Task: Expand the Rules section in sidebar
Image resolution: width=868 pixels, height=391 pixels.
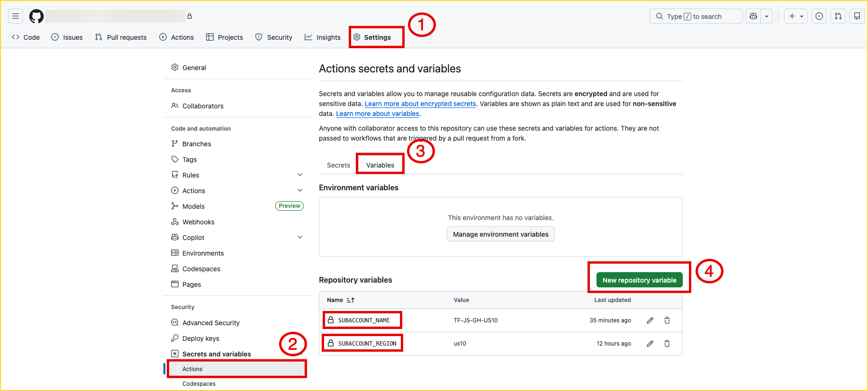Action: point(300,175)
